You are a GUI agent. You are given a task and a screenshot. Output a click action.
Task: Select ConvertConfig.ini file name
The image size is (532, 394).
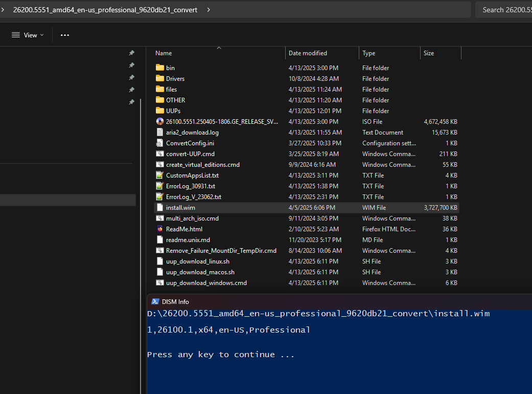click(x=190, y=143)
